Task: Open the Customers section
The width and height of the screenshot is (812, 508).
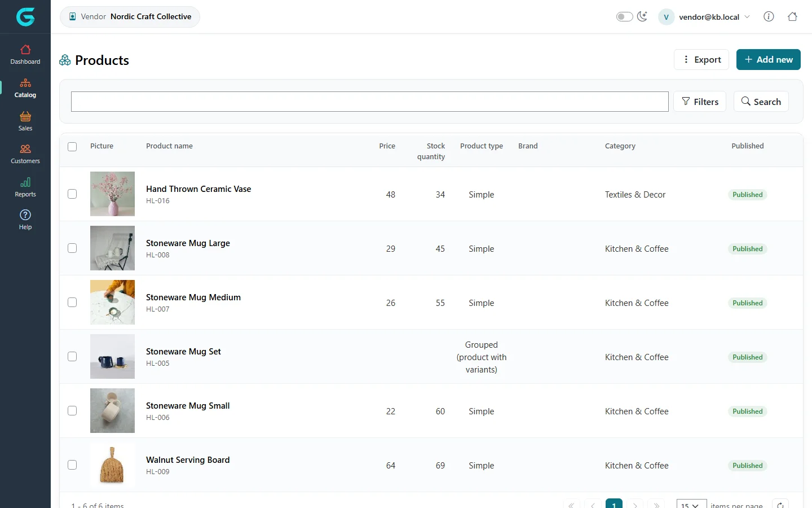Action: (25, 154)
